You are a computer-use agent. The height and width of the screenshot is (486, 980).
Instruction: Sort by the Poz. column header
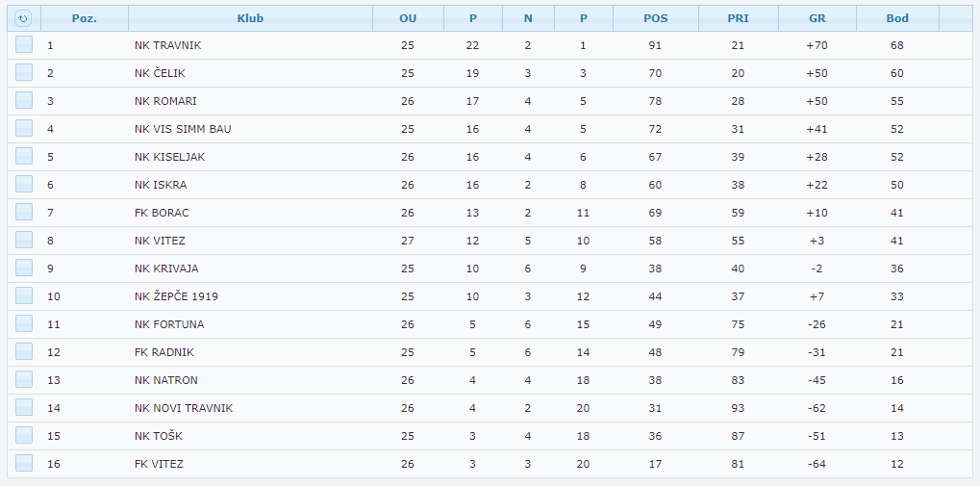pyautogui.click(x=85, y=18)
